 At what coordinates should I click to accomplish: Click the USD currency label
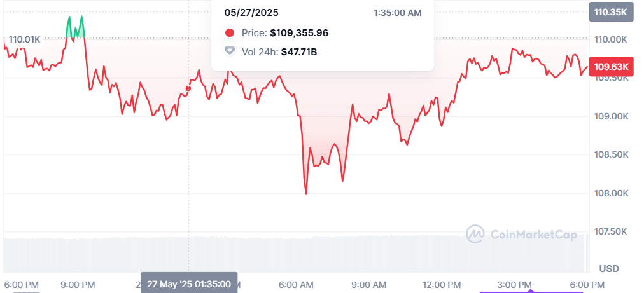coord(610,268)
